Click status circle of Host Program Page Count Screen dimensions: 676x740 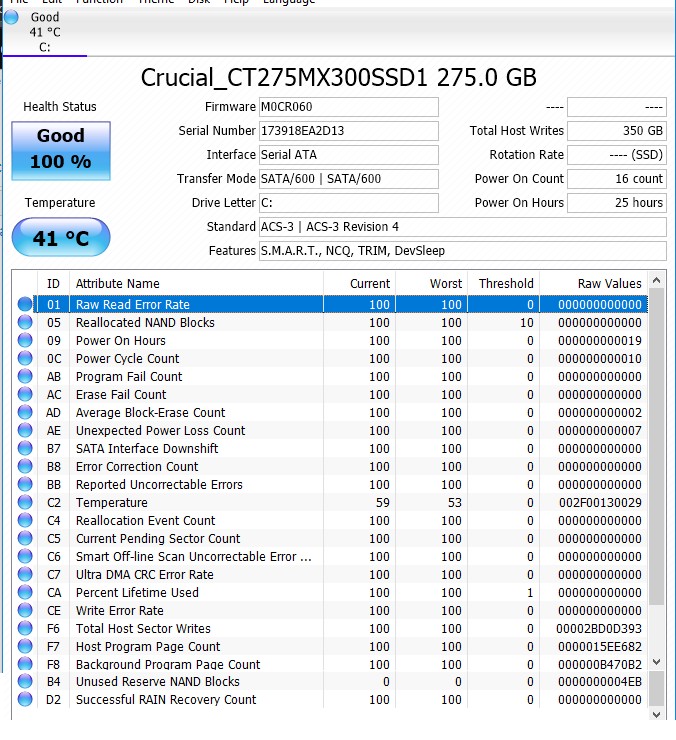tap(25, 646)
